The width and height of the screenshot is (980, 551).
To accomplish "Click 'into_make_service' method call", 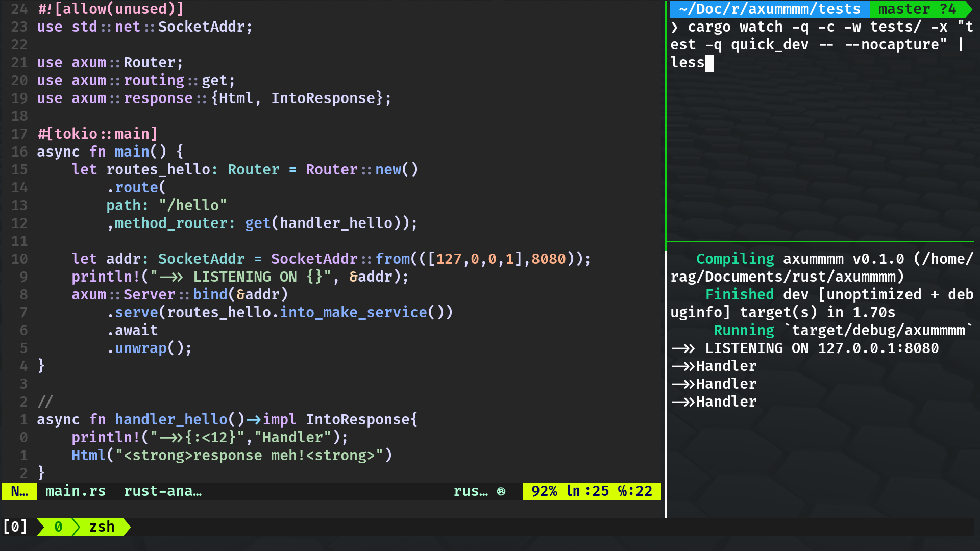I will (x=353, y=313).
